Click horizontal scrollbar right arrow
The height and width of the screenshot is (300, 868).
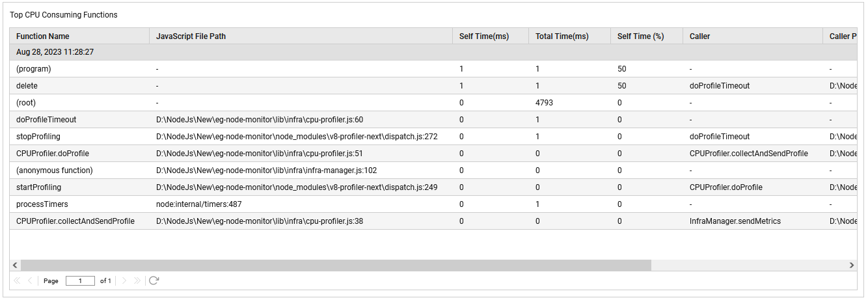852,266
